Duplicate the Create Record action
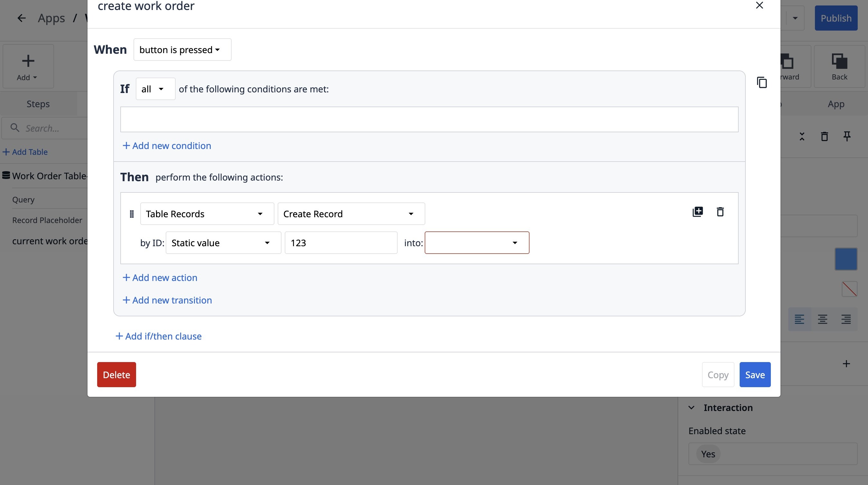The image size is (868, 485). tap(697, 212)
